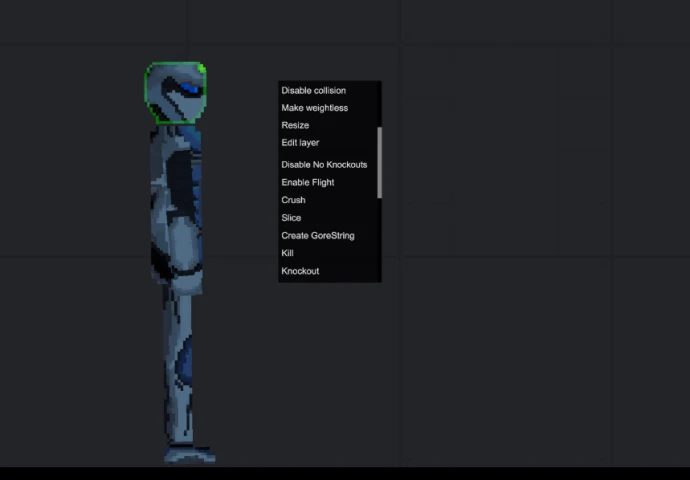Select Slice from the context menu
The width and height of the screenshot is (690, 480).
click(291, 218)
